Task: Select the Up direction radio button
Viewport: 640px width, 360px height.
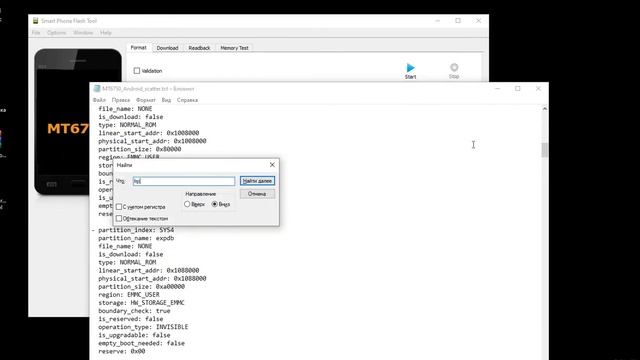Action: 187,204
